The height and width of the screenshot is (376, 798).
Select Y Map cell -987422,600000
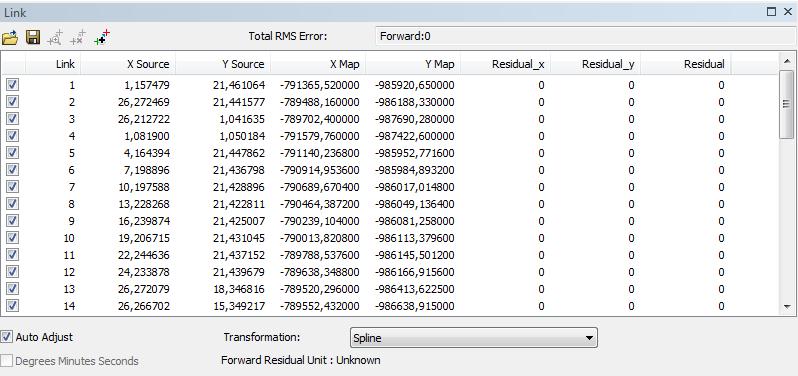414,136
